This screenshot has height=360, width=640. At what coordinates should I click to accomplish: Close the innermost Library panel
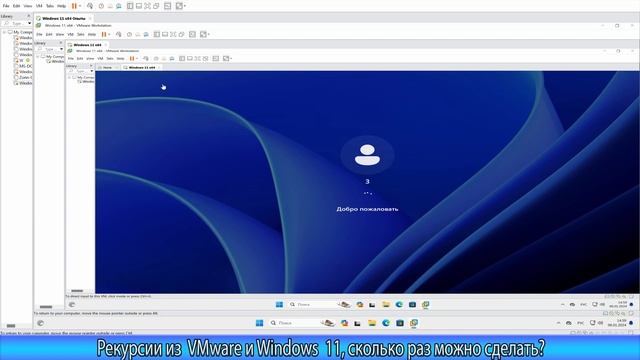[x=91, y=66]
